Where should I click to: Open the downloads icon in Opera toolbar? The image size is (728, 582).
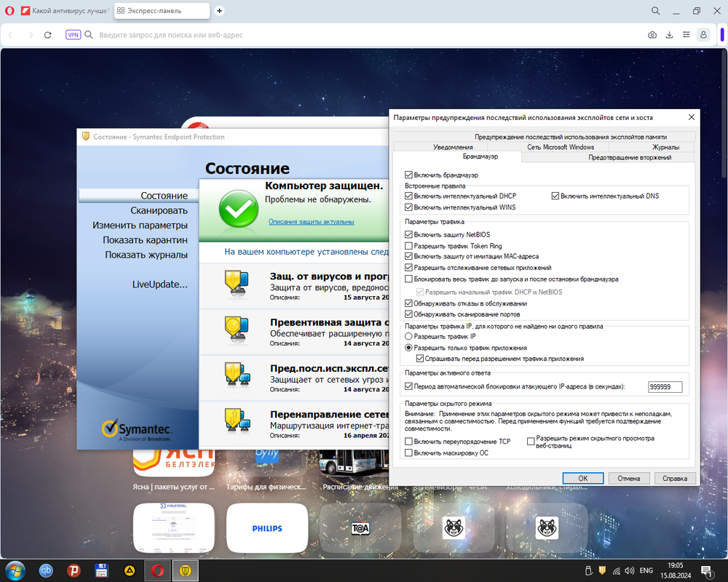coord(669,35)
